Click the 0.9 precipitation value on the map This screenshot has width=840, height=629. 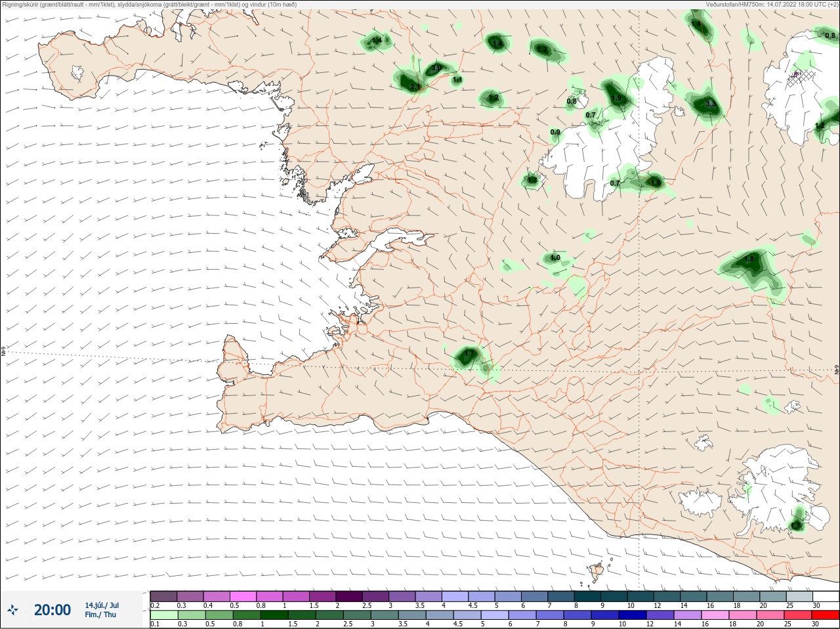555,133
